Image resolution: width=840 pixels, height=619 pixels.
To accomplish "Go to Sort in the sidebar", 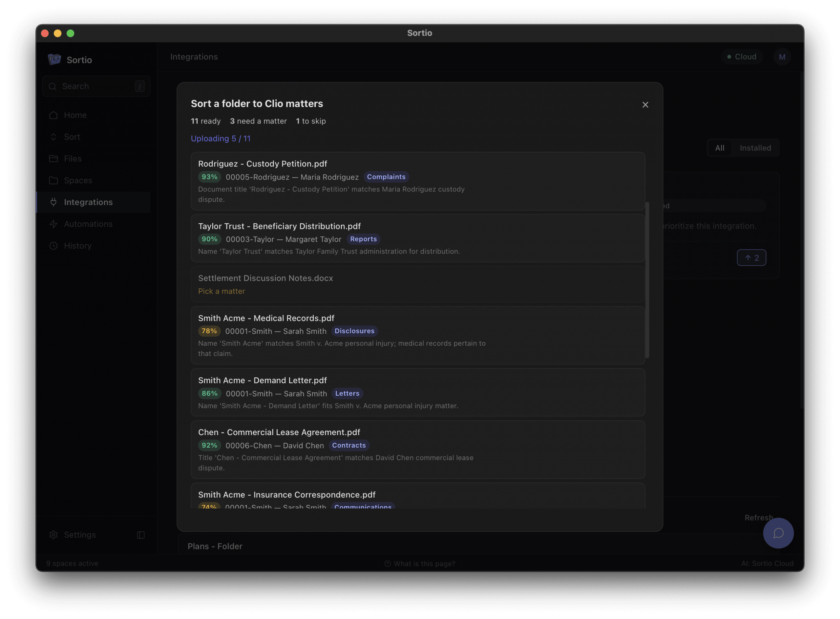I will (94, 137).
